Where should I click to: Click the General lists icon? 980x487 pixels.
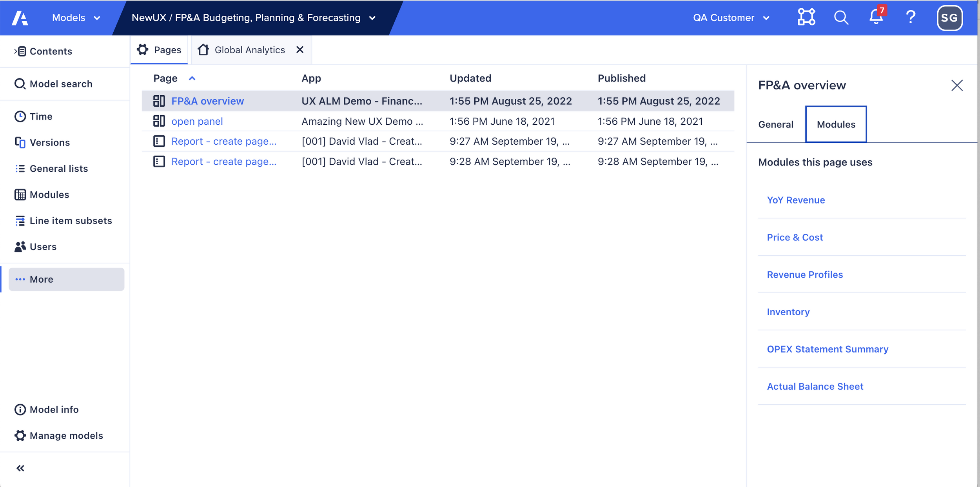click(20, 169)
